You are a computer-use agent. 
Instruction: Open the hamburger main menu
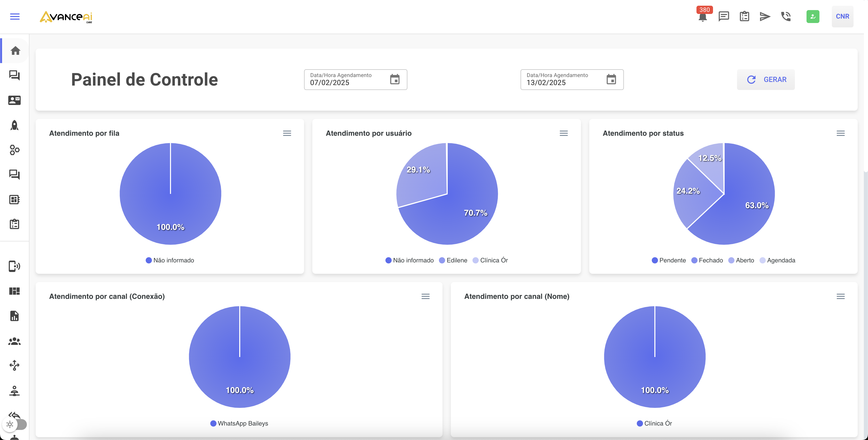point(15,16)
